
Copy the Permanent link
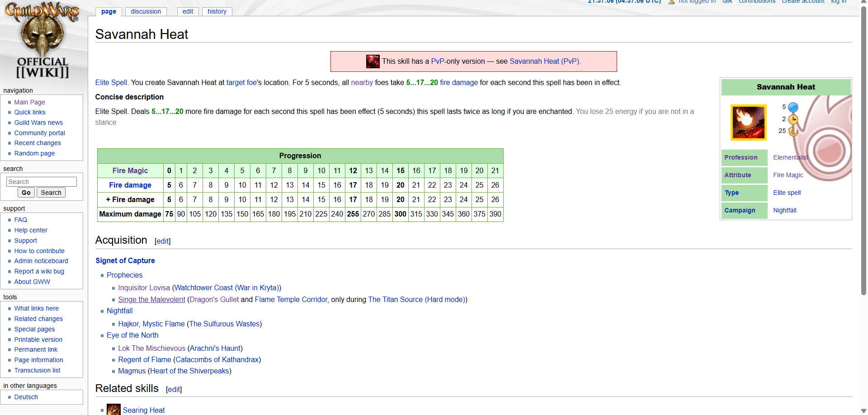36,349
